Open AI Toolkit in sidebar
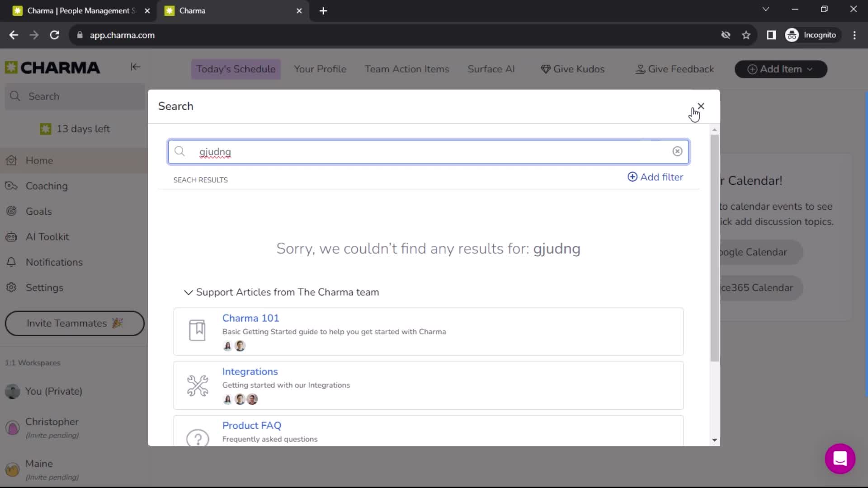 [74, 237]
